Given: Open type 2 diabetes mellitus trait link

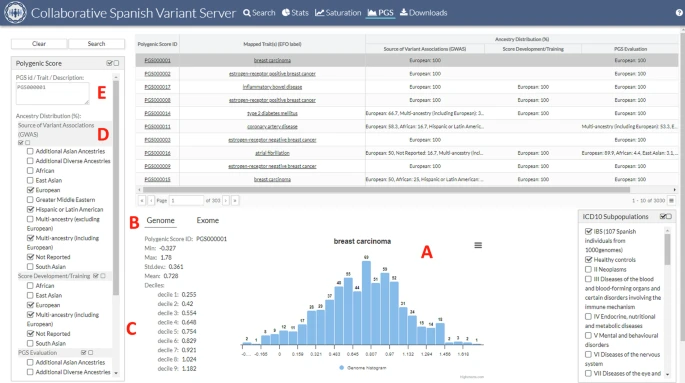Looking at the screenshot, I should pyautogui.click(x=272, y=113).
